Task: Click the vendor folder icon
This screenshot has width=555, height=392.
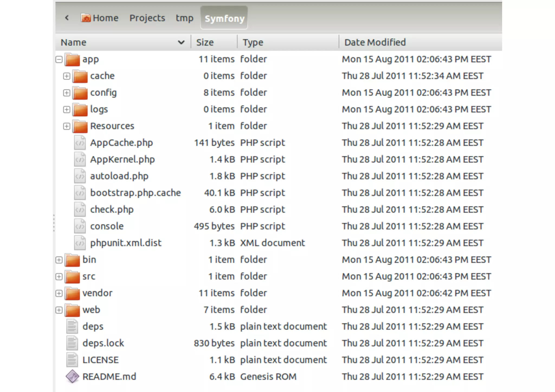Action: click(x=72, y=293)
